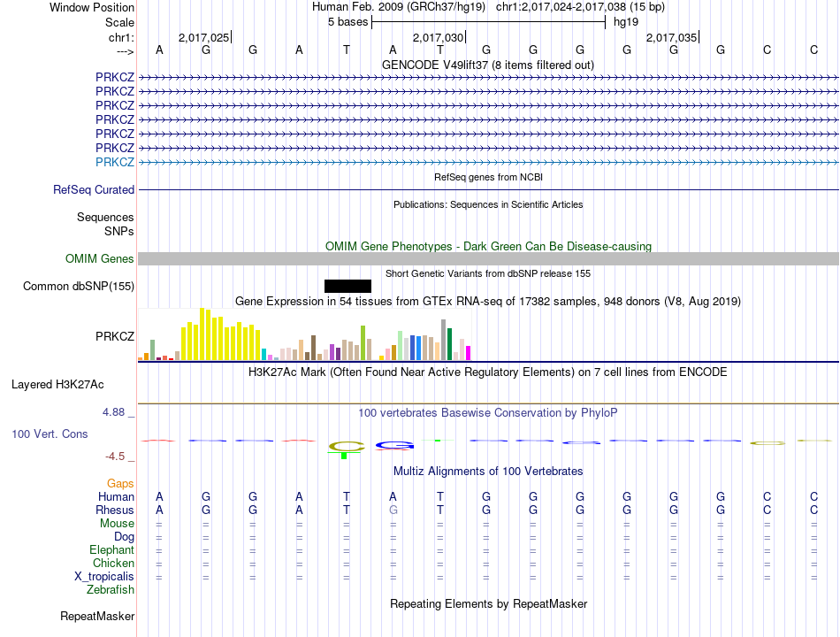840x637 pixels.
Task: Click the tall gray GTEx expression bar
Action: (x=443, y=340)
